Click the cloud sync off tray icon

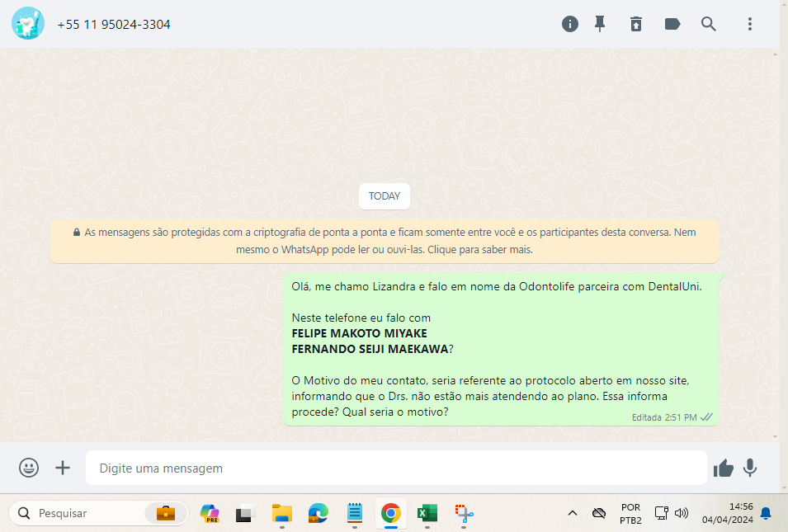point(599,513)
